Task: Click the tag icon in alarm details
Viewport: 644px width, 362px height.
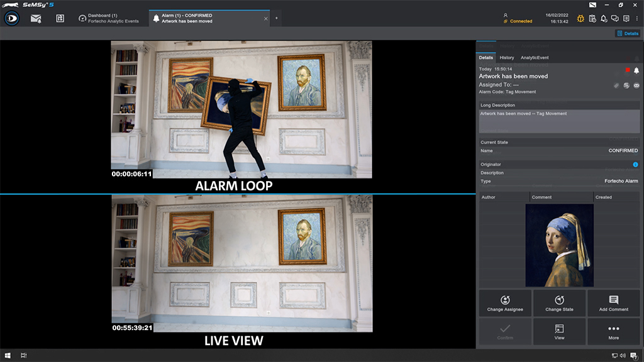Action: coord(617,85)
